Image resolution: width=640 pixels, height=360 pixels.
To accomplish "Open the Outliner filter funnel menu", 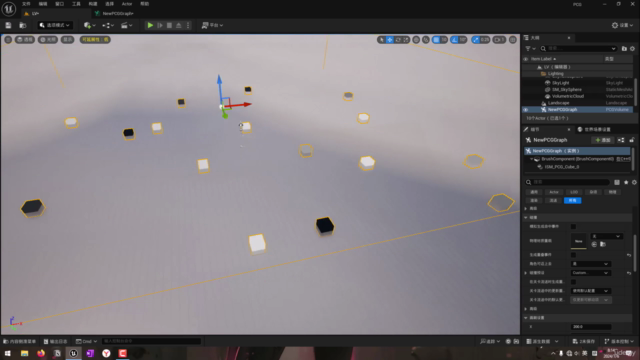I will (530, 49).
